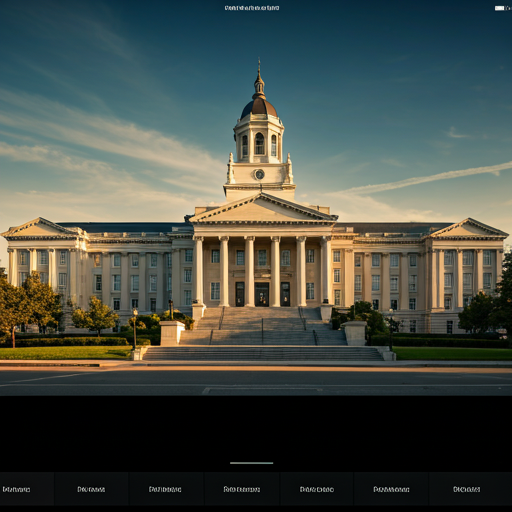Click the title text at the top center
The height and width of the screenshot is (512, 512).
pyautogui.click(x=252, y=8)
